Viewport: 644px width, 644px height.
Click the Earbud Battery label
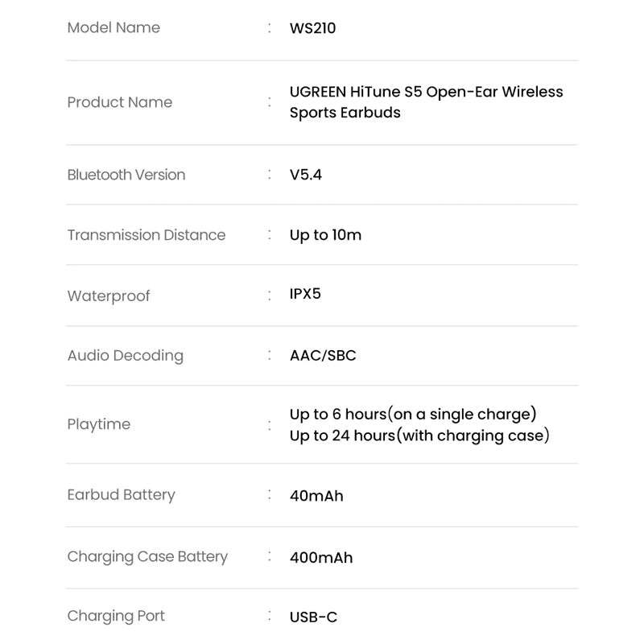(x=122, y=495)
